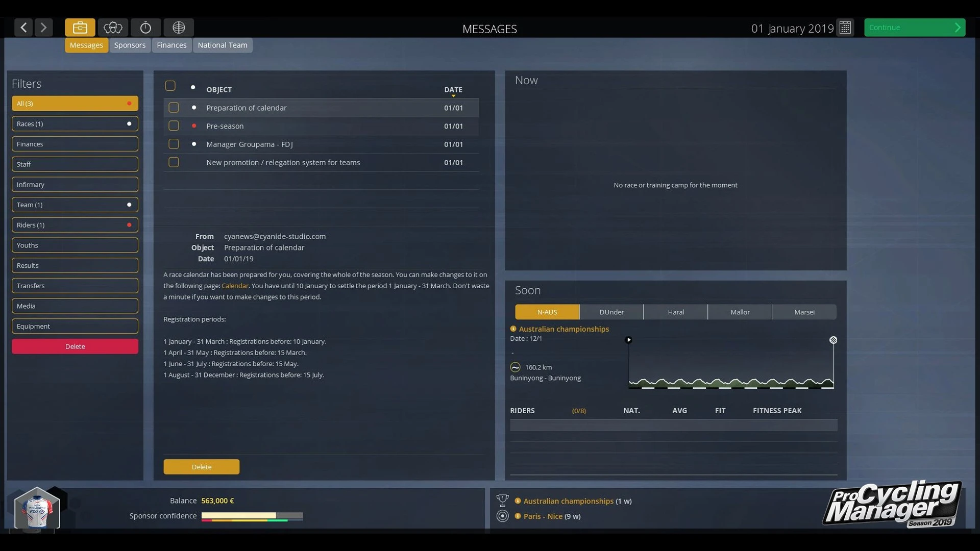
Task: Tick the select-all messages checkbox
Action: coord(170,86)
